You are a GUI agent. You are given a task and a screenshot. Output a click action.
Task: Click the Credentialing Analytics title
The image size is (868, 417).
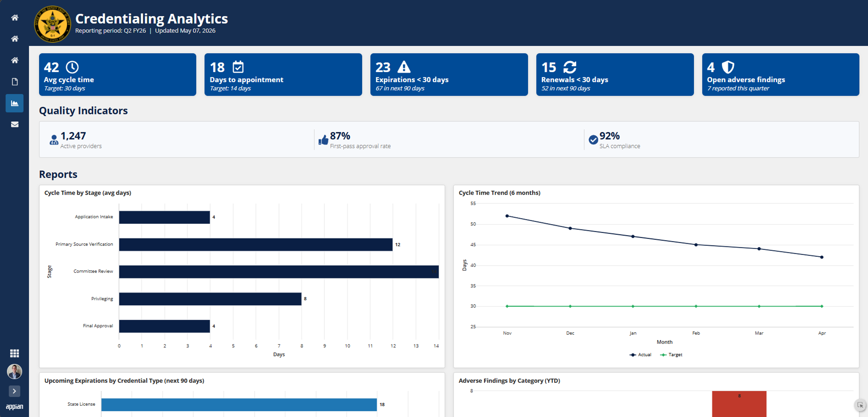pyautogui.click(x=152, y=19)
